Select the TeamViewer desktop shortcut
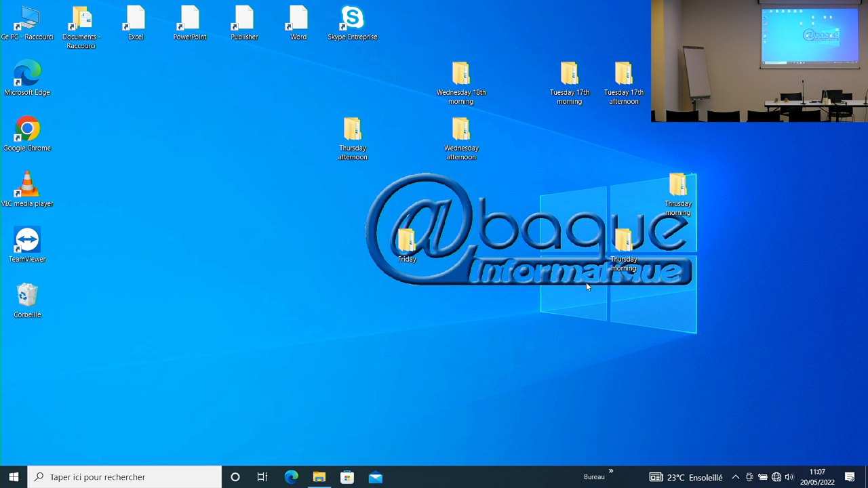 click(27, 246)
